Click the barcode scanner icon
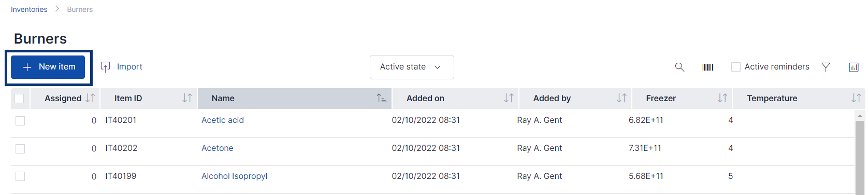This screenshot has width=868, height=195. click(x=708, y=67)
